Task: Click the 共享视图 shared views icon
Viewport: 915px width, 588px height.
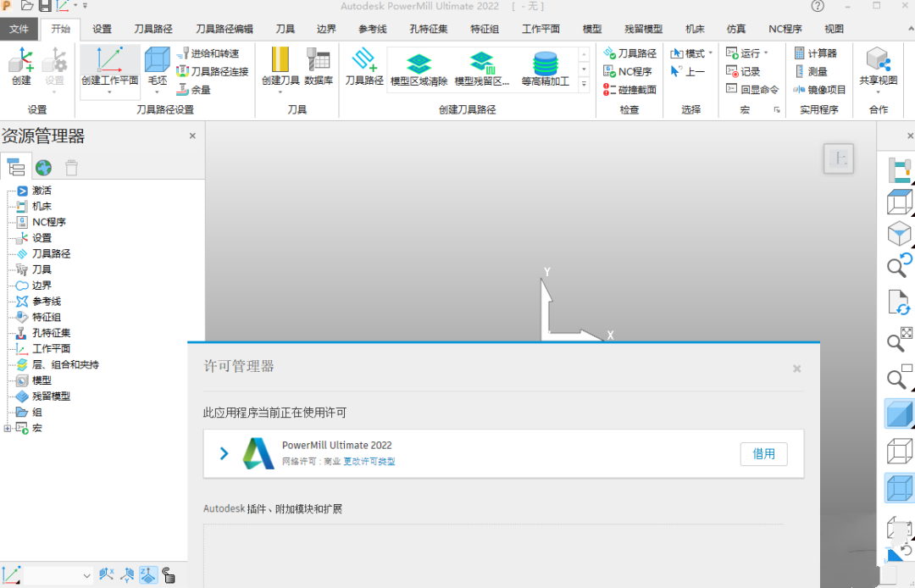Action: click(879, 67)
